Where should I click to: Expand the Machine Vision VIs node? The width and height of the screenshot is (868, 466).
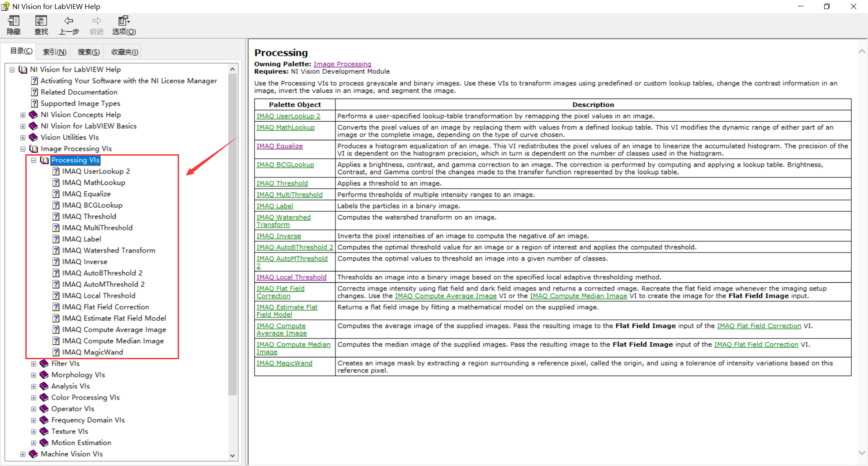(23, 454)
